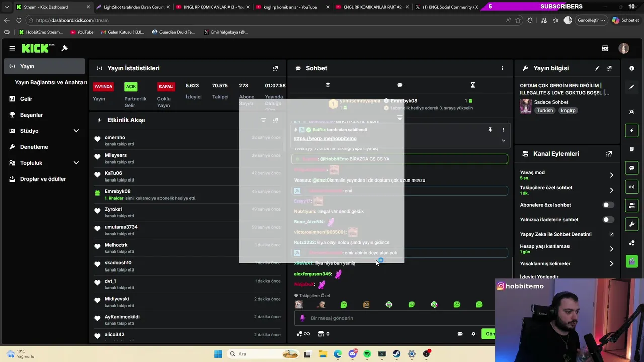Open the worp.me/hobbitemo link
The height and width of the screenshot is (362, 644).
coord(325,139)
